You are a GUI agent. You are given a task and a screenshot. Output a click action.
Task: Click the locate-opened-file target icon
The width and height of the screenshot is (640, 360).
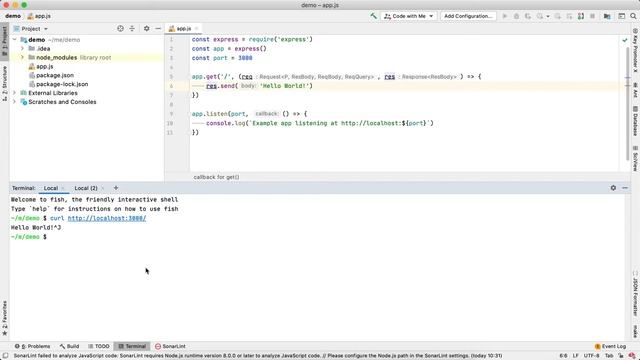pos(120,29)
